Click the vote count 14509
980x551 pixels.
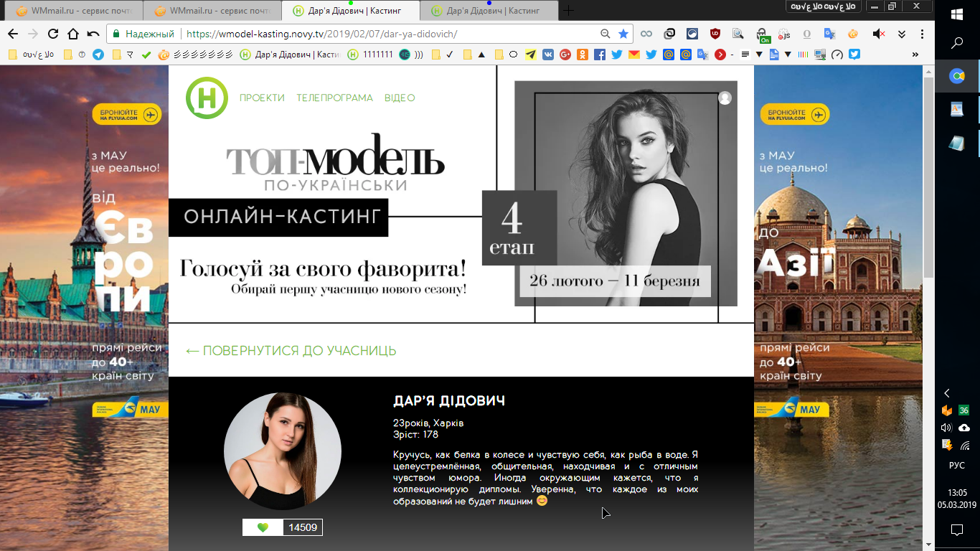pos(303,527)
